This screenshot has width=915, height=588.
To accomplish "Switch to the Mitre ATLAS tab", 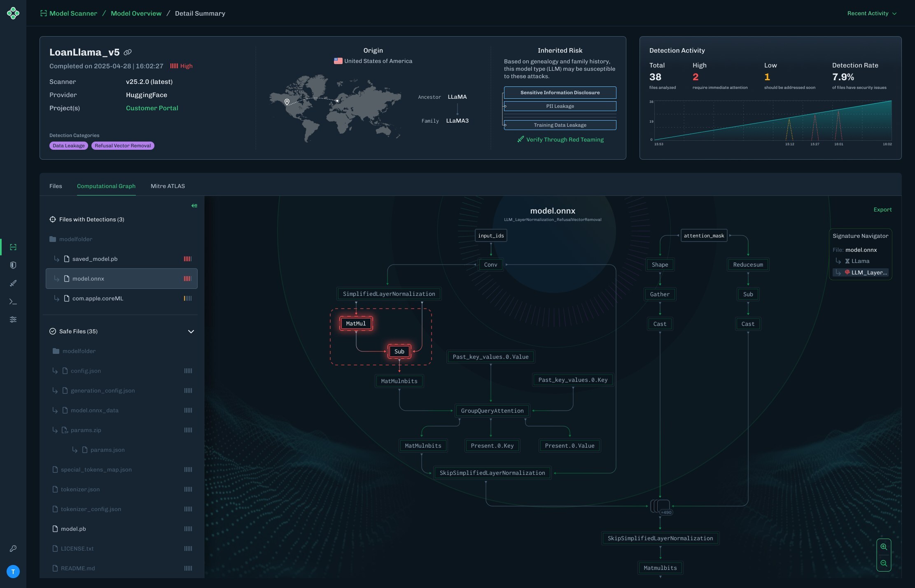I will [168, 186].
